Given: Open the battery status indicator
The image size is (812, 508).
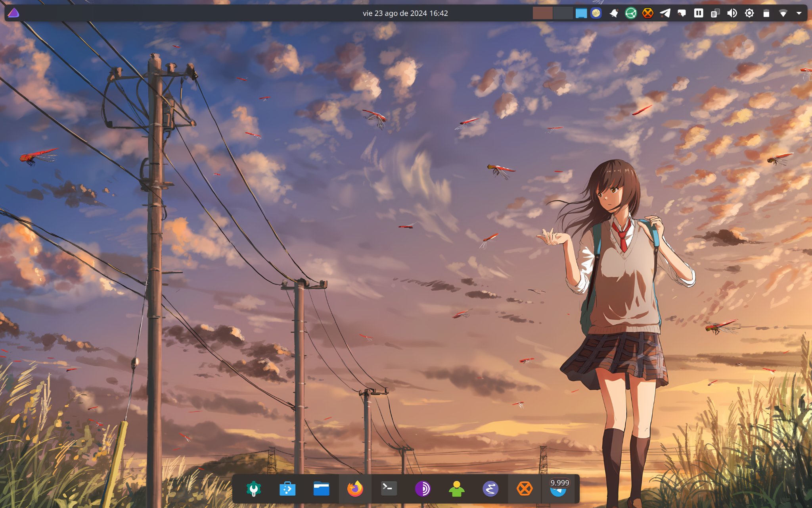Looking at the screenshot, I should point(766,13).
